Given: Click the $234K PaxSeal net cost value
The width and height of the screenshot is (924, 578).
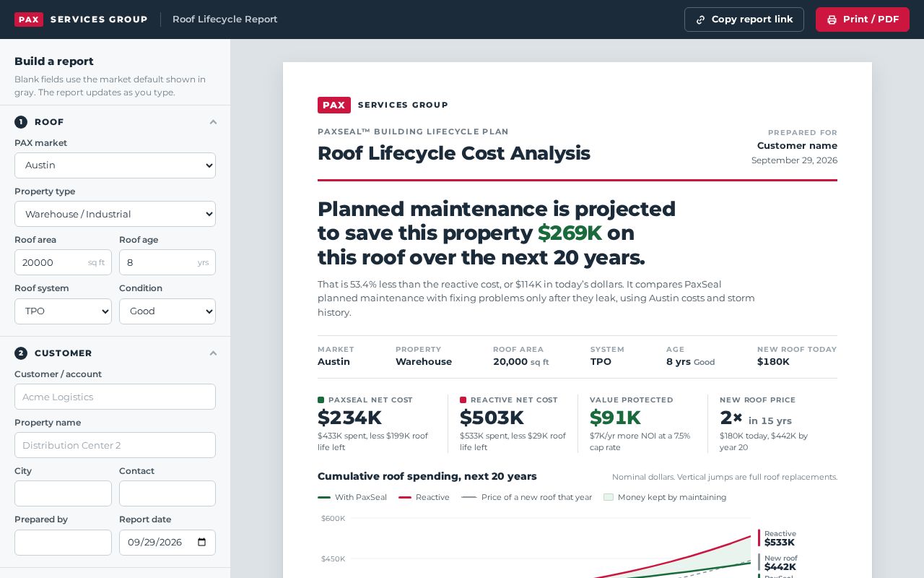Looking at the screenshot, I should click(349, 418).
